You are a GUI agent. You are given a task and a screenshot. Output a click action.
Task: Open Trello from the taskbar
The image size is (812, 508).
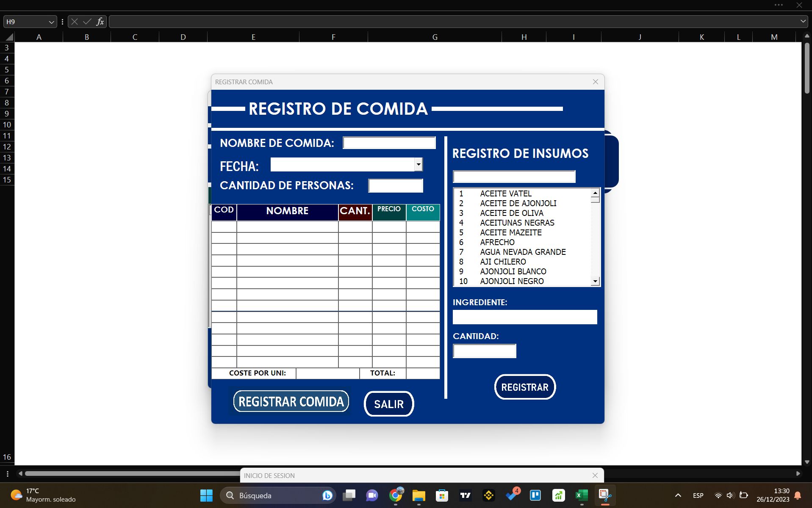535,495
